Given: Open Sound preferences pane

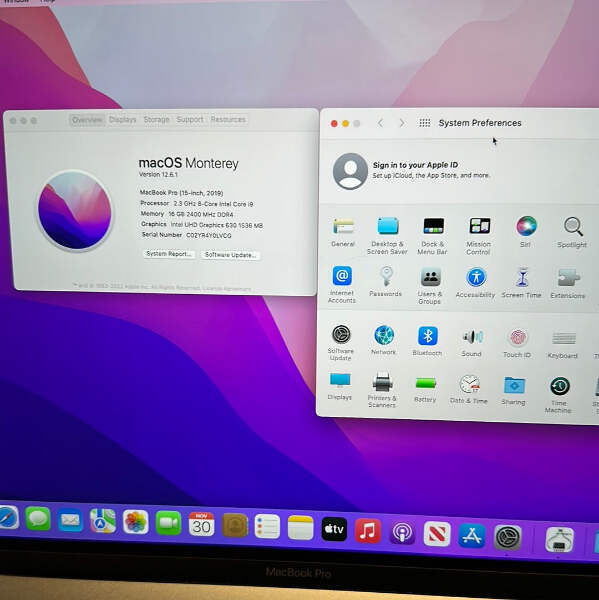Looking at the screenshot, I should (472, 342).
